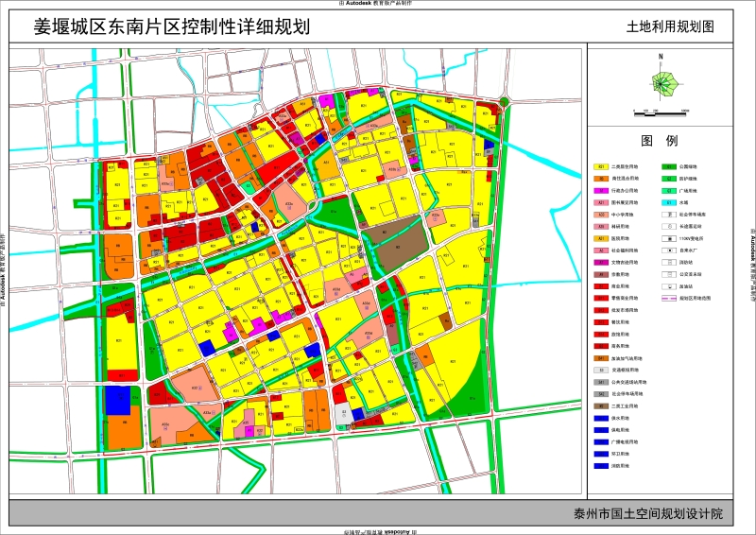Select the gas station legend symbol
The image size is (756, 535).
pyautogui.click(x=668, y=286)
